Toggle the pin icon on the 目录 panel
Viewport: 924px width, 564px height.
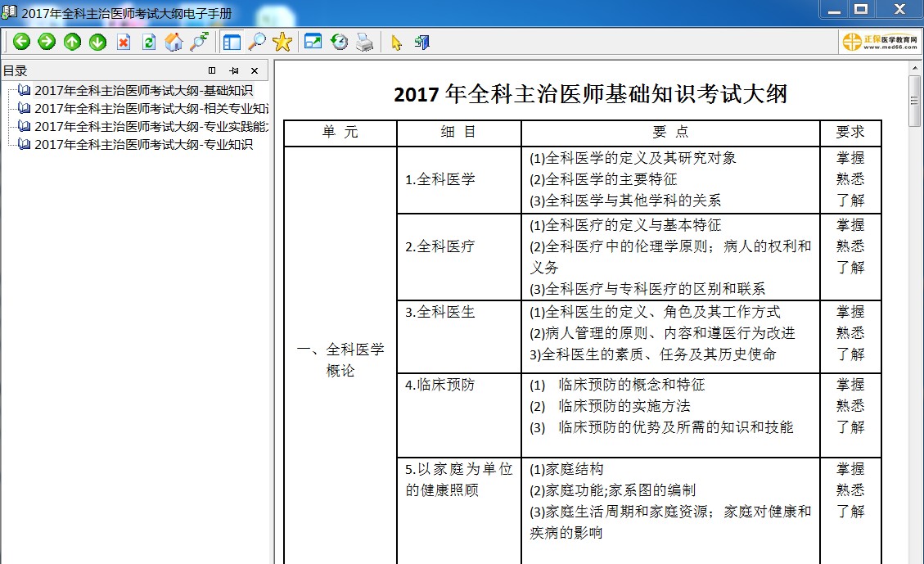233,70
